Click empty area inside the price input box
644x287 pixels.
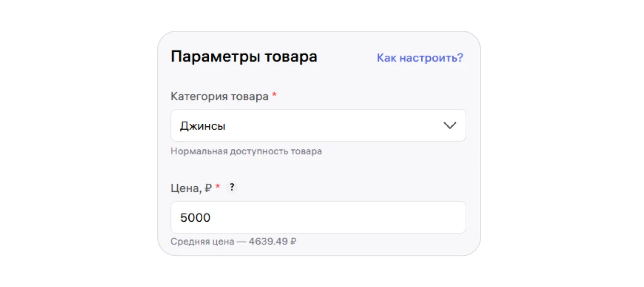335,217
